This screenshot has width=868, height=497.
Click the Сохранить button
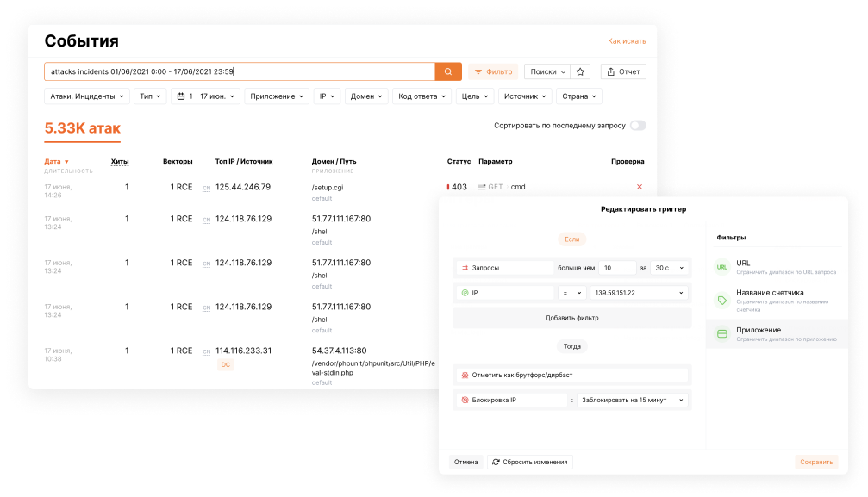coord(816,463)
